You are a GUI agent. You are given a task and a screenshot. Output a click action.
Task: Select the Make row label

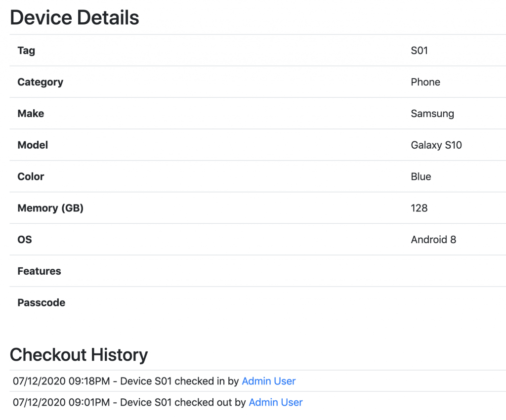point(31,114)
